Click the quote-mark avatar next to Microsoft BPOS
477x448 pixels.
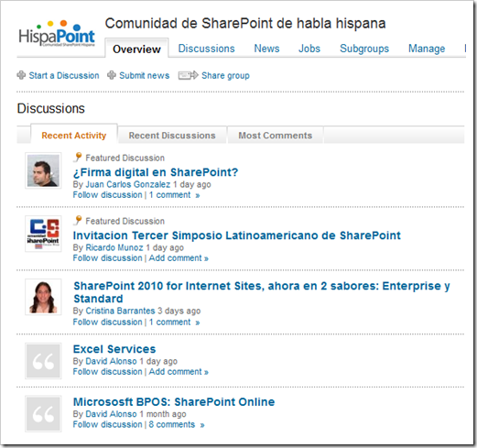click(43, 414)
